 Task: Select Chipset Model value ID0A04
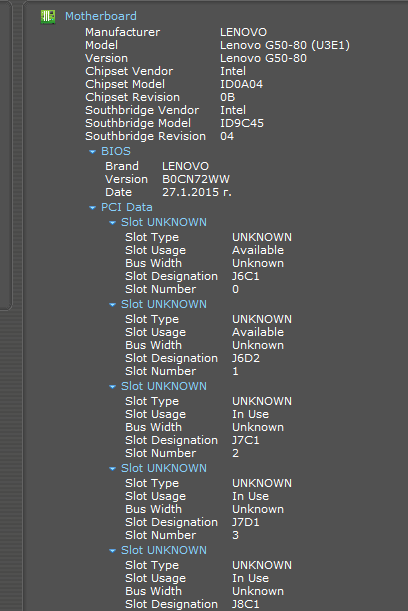coord(241,84)
